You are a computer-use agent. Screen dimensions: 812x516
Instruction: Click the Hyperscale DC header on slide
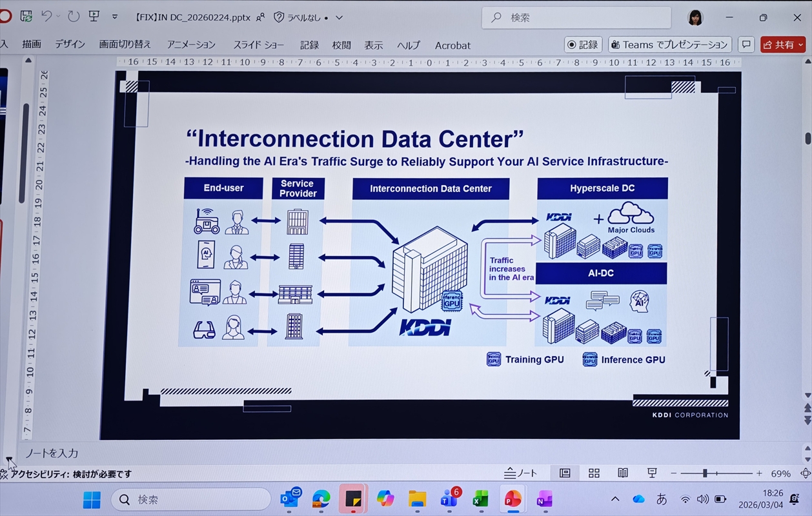pos(602,188)
